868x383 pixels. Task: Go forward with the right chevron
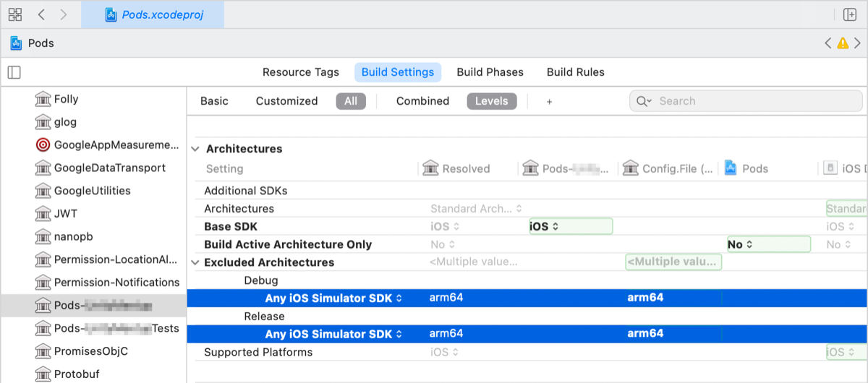coord(64,14)
